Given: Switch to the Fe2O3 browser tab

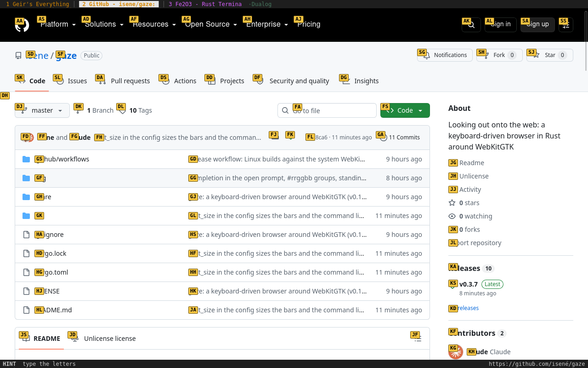Looking at the screenshot, I should click(x=205, y=4).
